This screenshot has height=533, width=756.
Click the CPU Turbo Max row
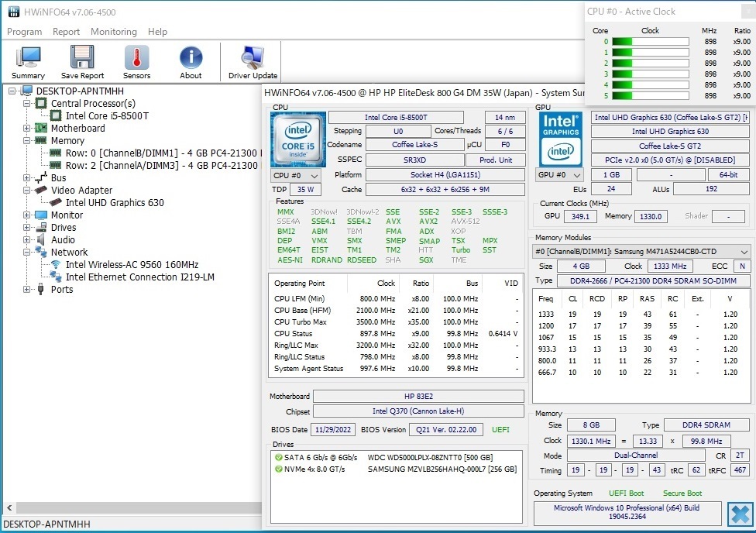point(395,322)
